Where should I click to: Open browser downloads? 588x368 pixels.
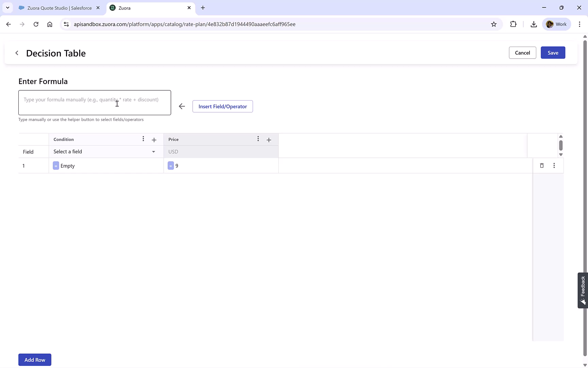(534, 24)
